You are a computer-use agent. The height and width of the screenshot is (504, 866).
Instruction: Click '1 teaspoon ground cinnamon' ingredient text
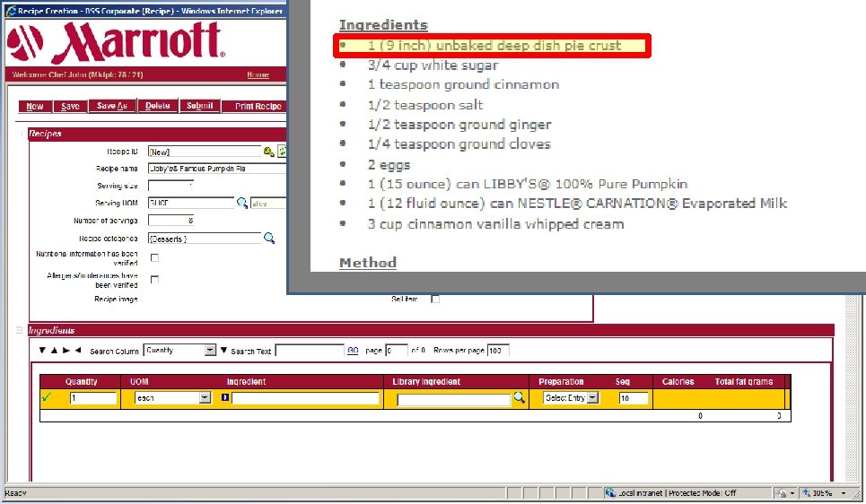coord(463,84)
